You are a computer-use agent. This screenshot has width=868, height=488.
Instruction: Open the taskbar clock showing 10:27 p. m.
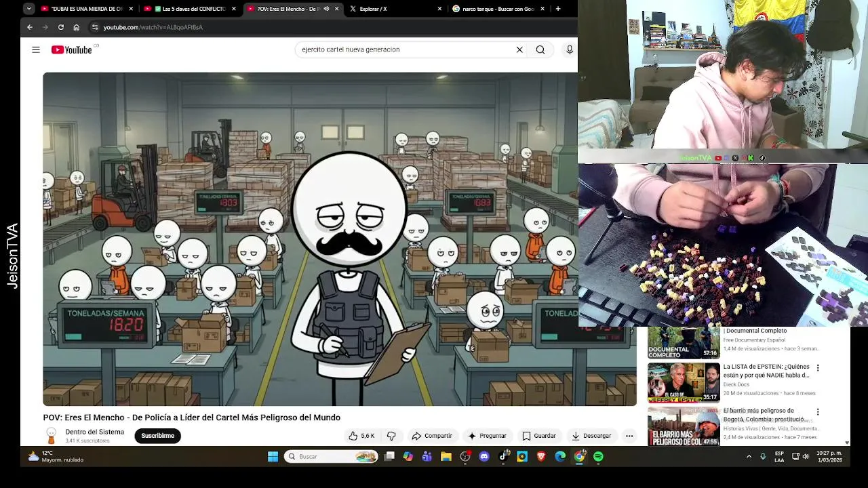coord(829,457)
